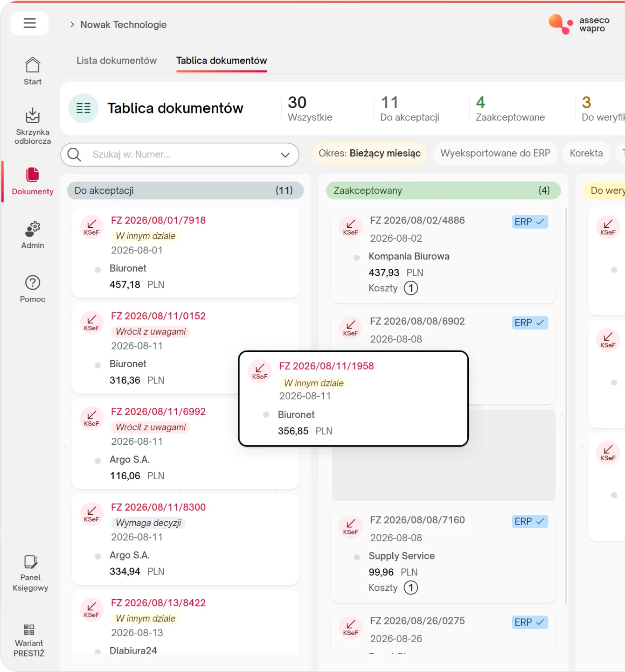The image size is (625, 672).
Task: Click KSeF icon on dragged card FZ 2026/08/11/1958
Action: point(260,371)
